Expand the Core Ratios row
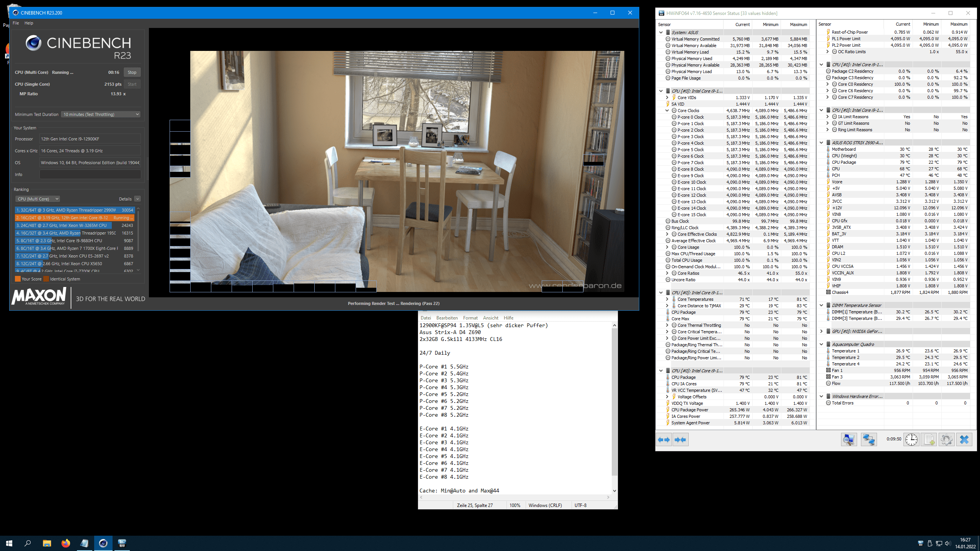980x551 pixels. (x=667, y=273)
